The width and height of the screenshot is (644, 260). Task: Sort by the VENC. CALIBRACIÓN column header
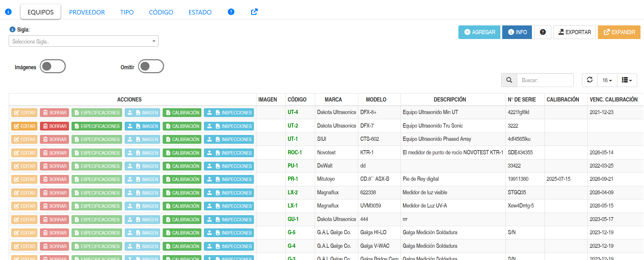pos(613,100)
